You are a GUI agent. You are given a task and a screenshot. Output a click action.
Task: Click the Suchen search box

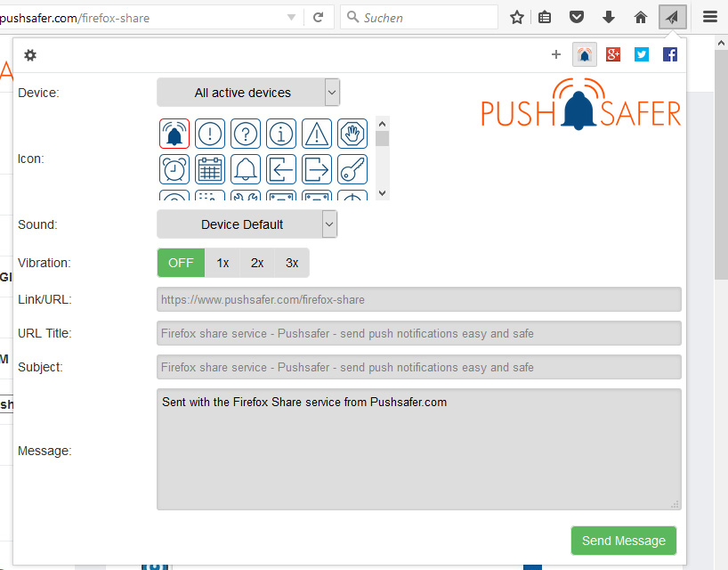pos(419,18)
